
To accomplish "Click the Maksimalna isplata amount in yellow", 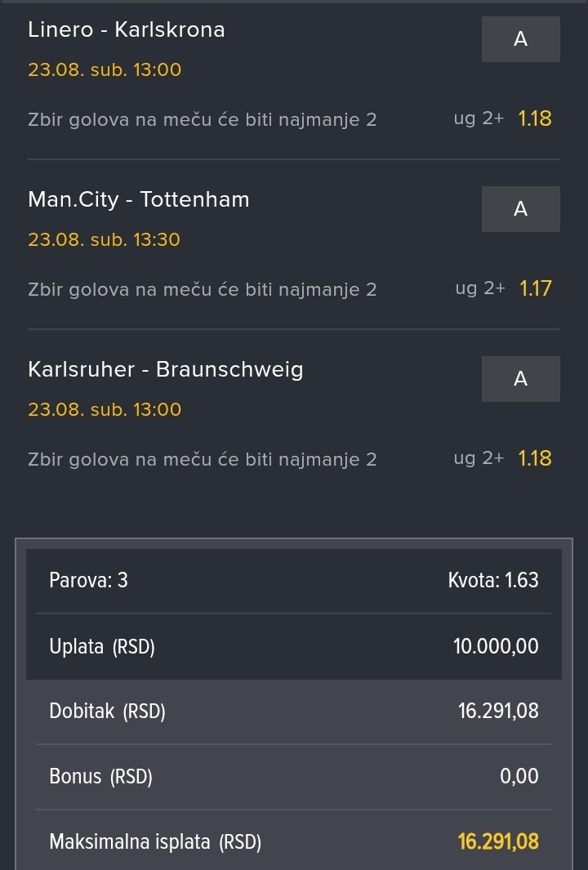I will 498,841.
